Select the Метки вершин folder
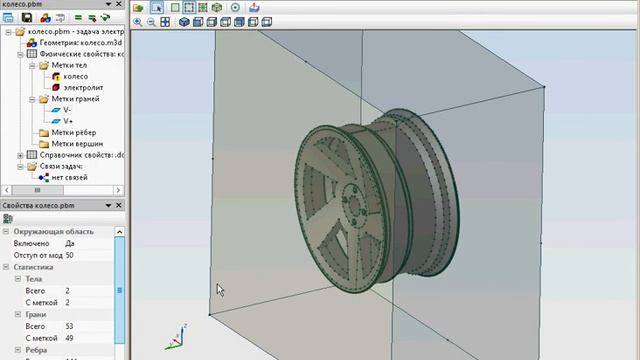640x360 pixels. click(x=77, y=144)
